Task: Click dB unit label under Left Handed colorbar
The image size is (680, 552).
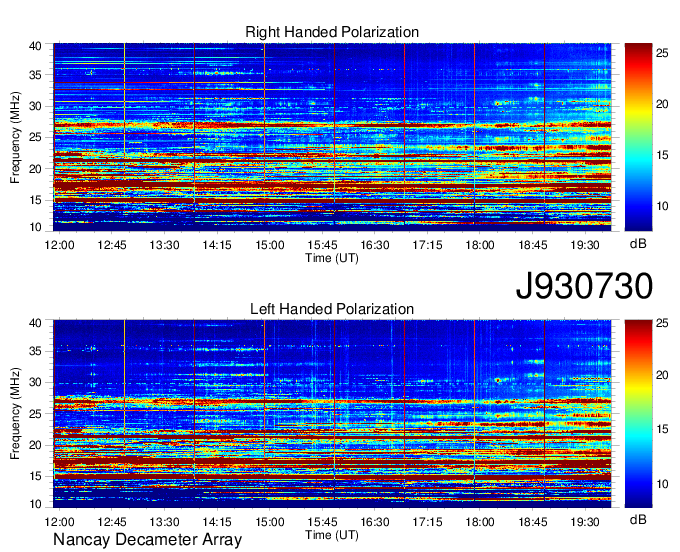Action: coord(638,519)
